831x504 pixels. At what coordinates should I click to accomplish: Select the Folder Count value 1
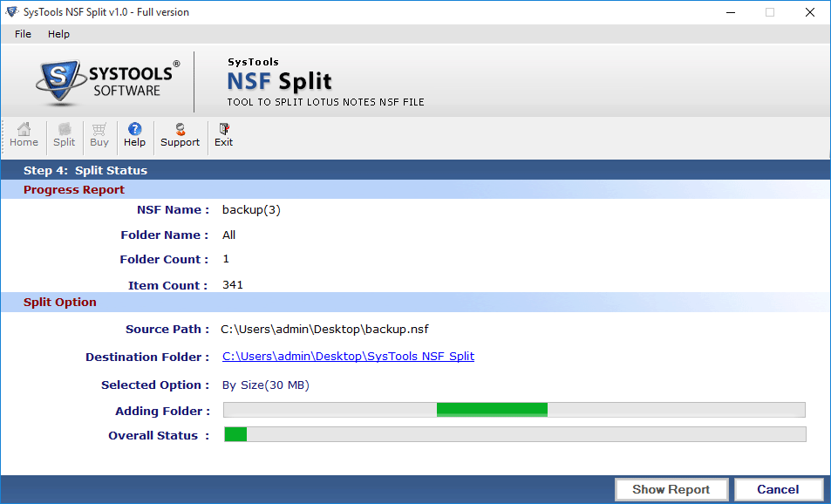point(226,259)
